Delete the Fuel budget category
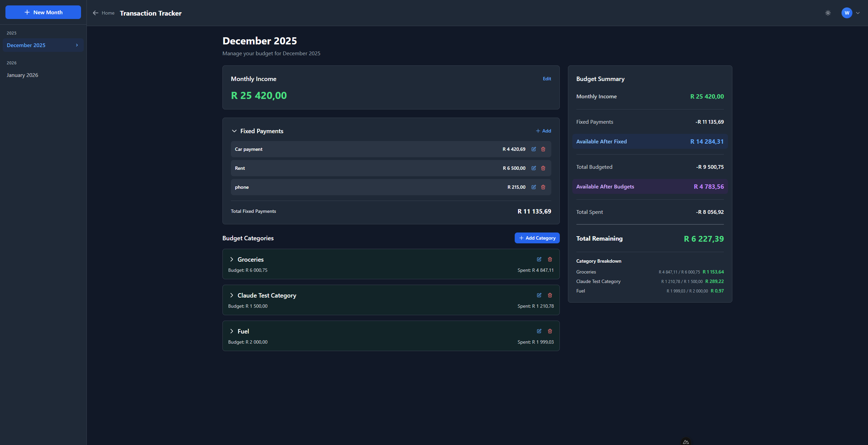 (550, 331)
